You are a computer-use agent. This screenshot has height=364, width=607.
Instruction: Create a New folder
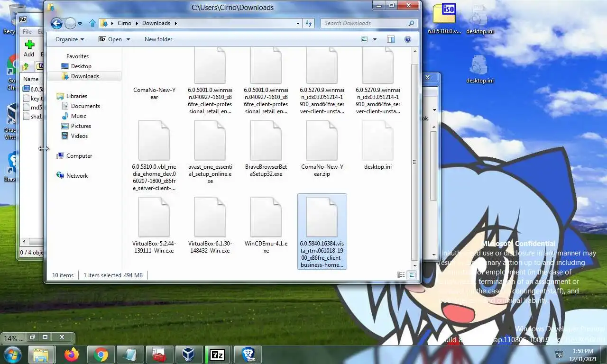click(x=158, y=39)
